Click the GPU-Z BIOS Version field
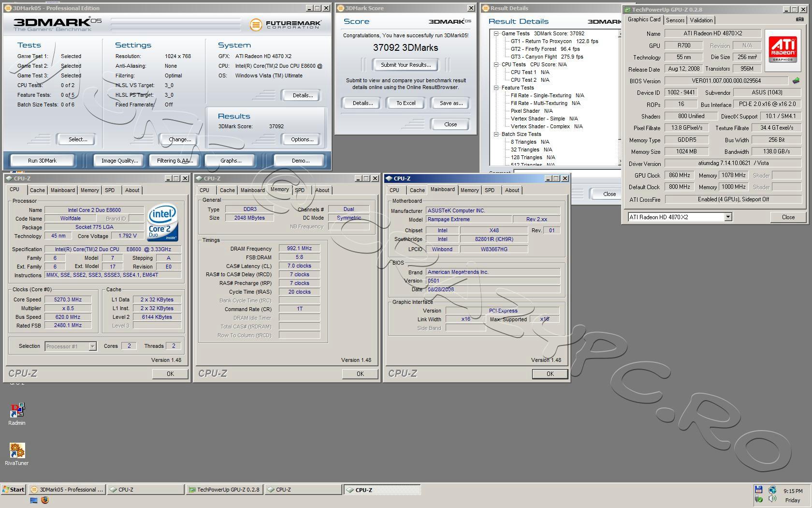This screenshot has height=508, width=812. (x=726, y=81)
